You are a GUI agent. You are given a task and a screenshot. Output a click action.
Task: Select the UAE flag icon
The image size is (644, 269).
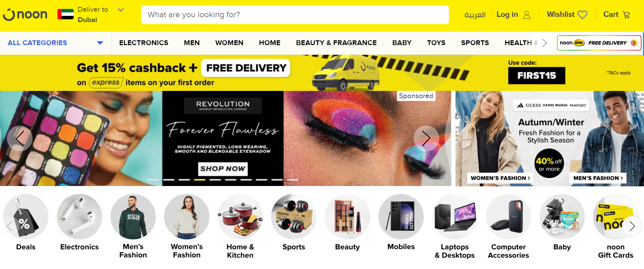click(x=65, y=14)
